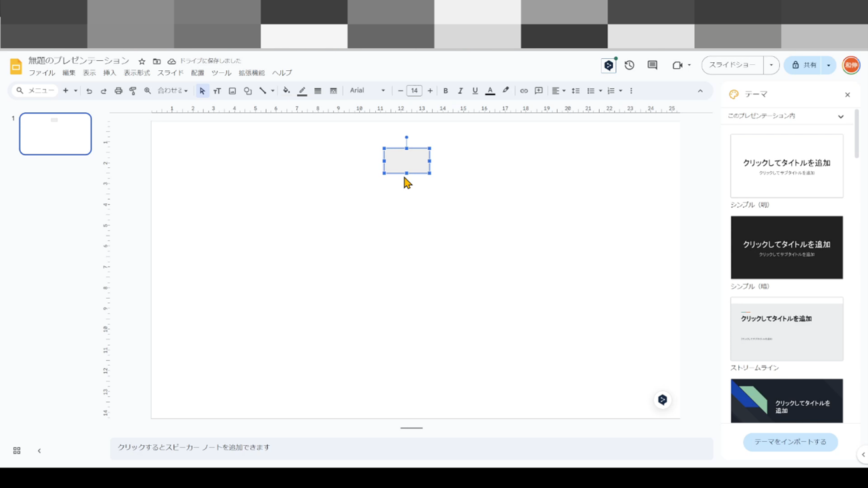Viewport: 868px width, 488px height.
Task: Open the share options dropdown arrow
Action: click(829, 66)
